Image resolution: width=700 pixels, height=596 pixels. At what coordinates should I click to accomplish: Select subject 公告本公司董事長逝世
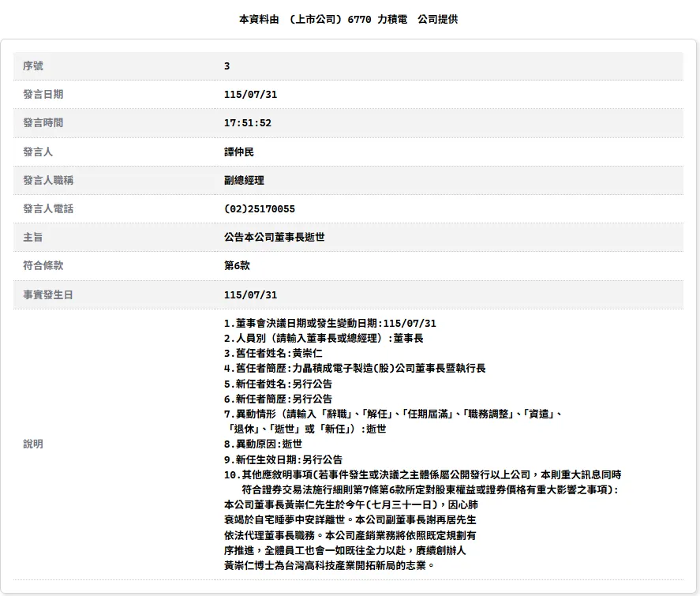click(x=274, y=237)
